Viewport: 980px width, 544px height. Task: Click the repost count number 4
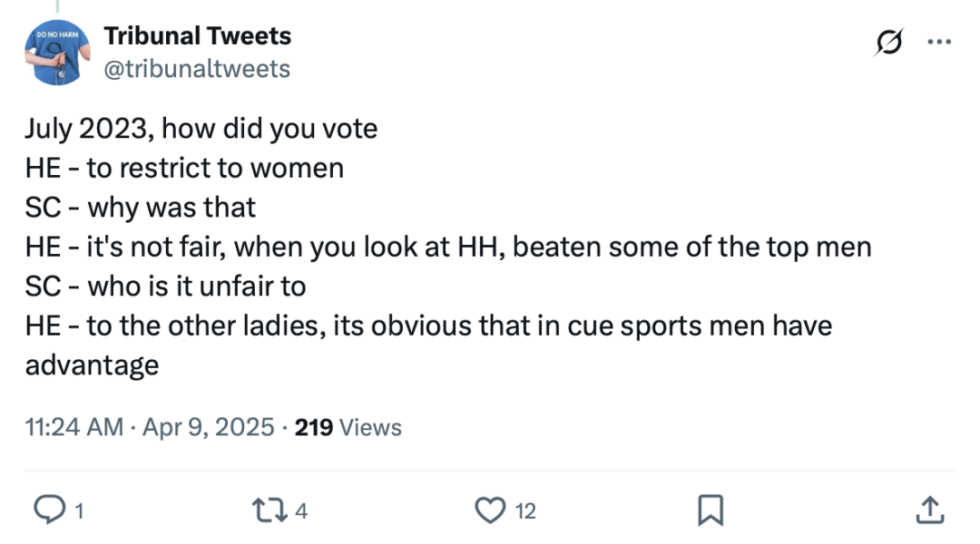302,512
